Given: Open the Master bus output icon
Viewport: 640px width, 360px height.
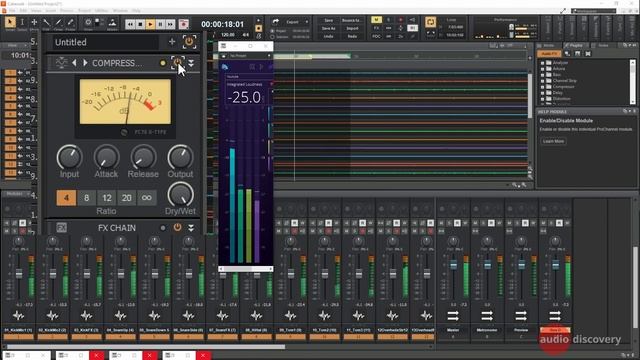Looking at the screenshot, I should tap(453, 316).
